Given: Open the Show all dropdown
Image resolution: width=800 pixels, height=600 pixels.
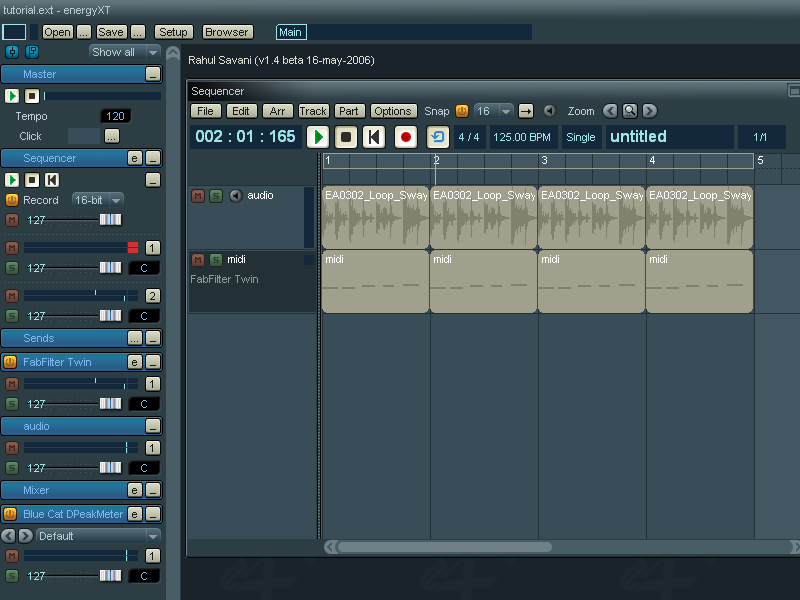Looking at the screenshot, I should [x=125, y=52].
